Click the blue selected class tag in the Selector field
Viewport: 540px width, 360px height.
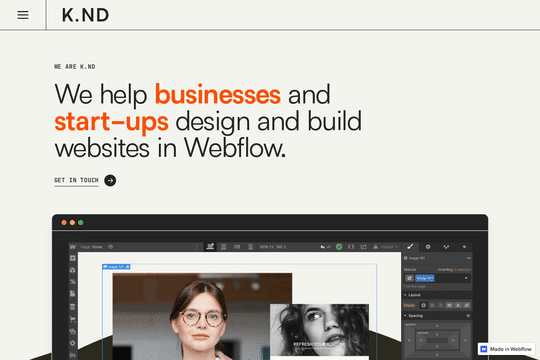pos(425,278)
